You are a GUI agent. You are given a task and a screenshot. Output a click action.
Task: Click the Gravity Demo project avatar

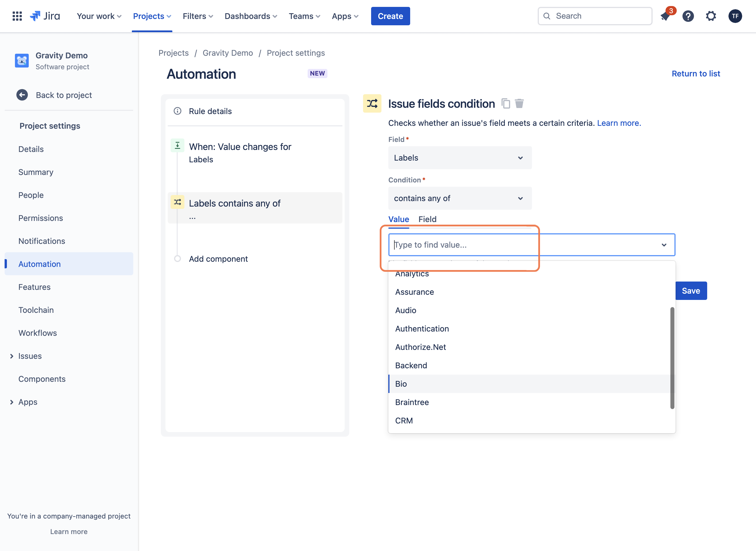click(22, 60)
